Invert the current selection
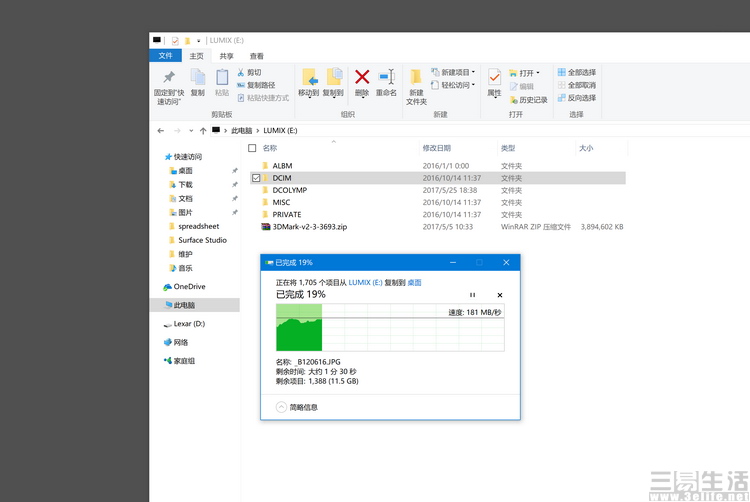Screen dimensions: 750x502 pyautogui.click(x=577, y=98)
